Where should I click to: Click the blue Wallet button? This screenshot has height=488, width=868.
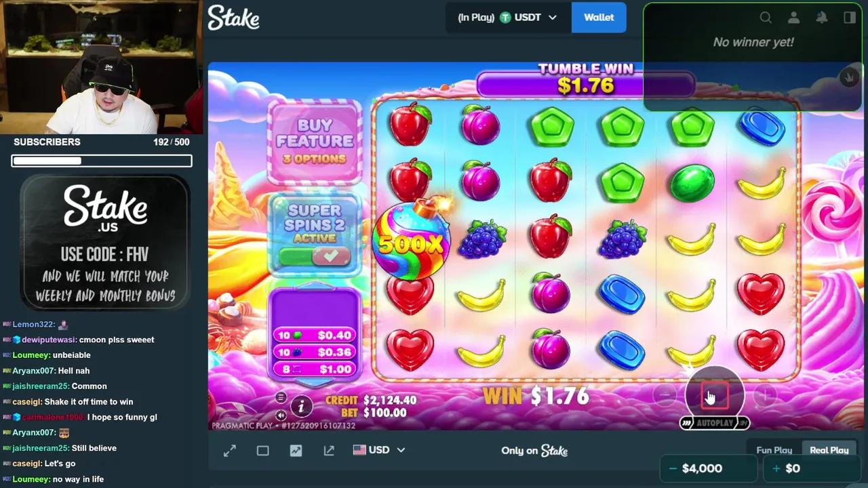(599, 18)
